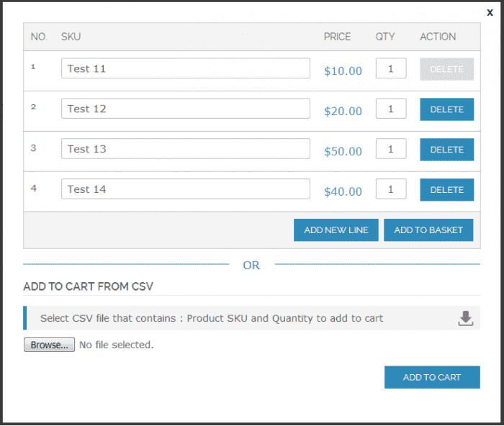The height and width of the screenshot is (426, 504).
Task: Delete the Test 14 row
Action: pyautogui.click(x=446, y=190)
